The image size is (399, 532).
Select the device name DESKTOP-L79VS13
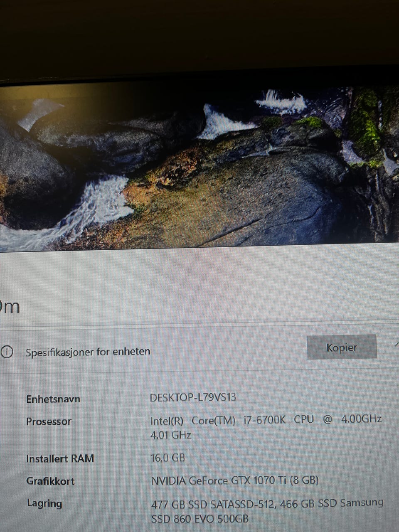click(x=193, y=397)
